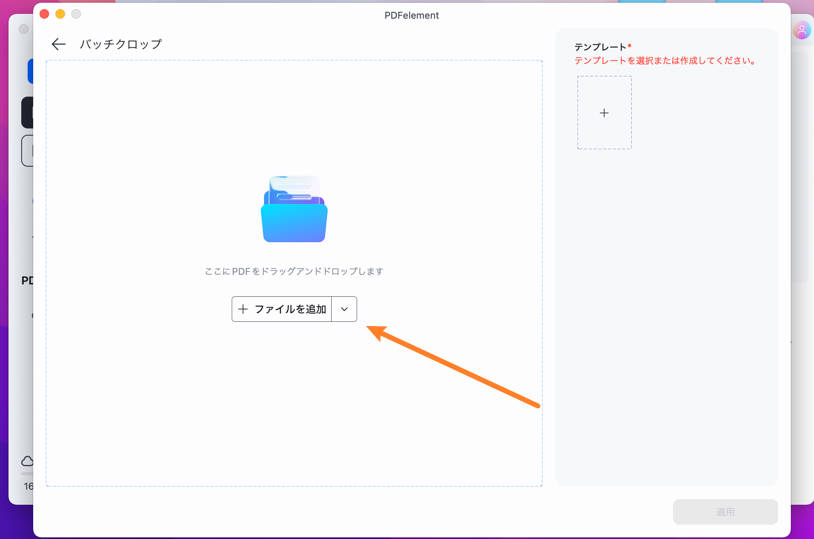Click the blue icon in background sidebar
The image size is (814, 539).
29,71
